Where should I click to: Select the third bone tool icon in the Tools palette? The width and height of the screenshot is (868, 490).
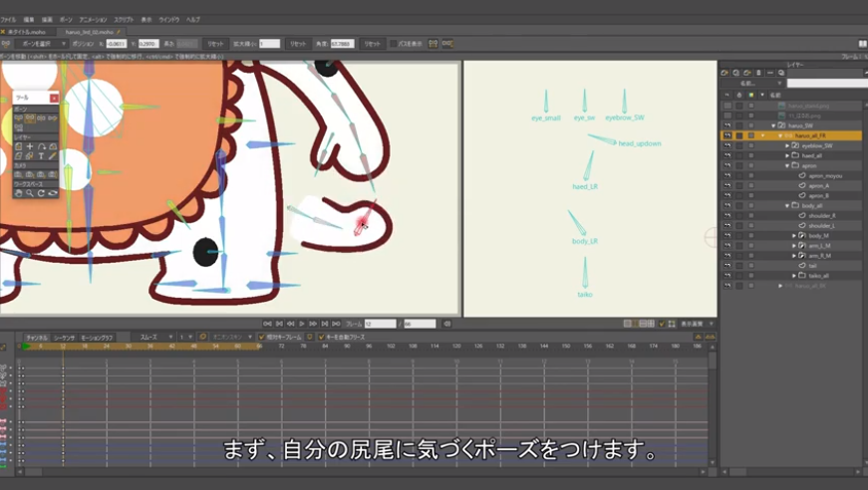coord(42,119)
